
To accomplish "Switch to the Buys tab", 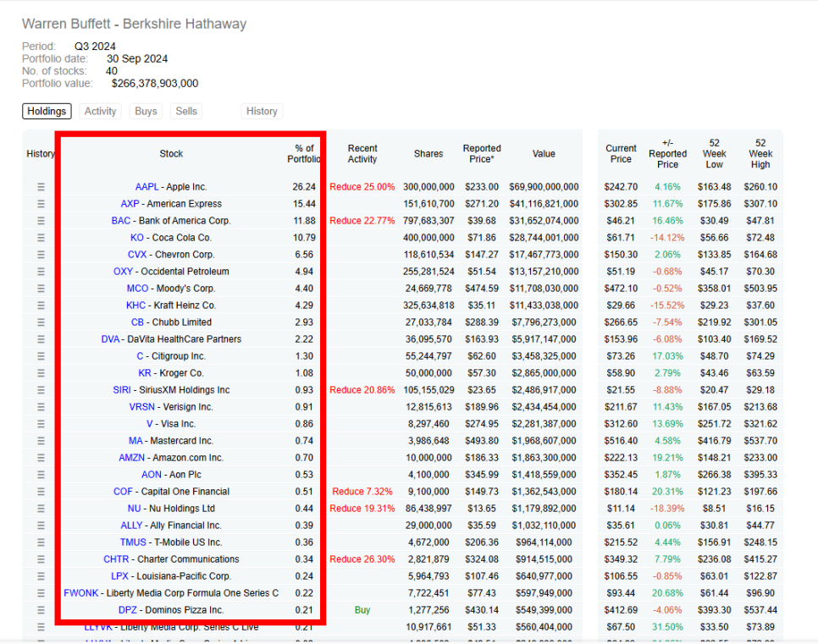I will (x=146, y=111).
